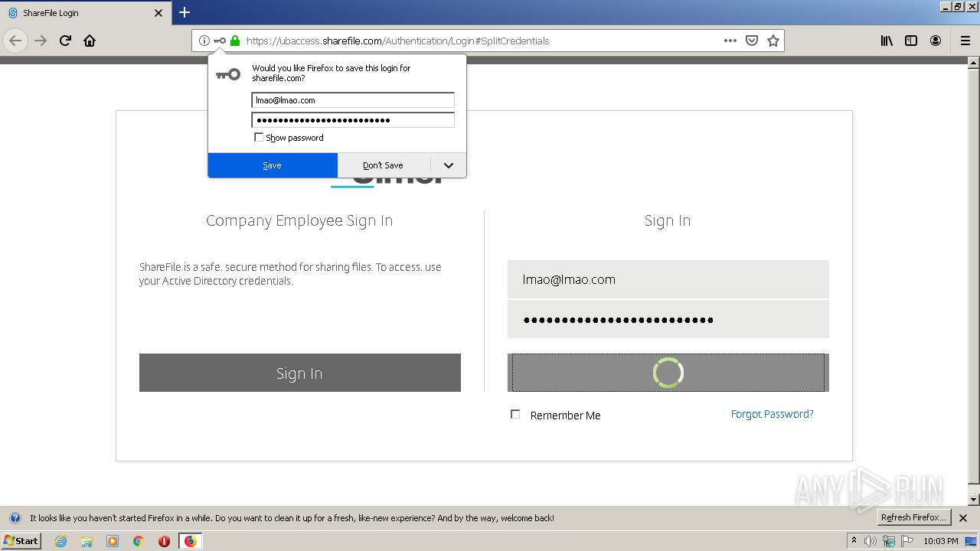Viewport: 980px width, 551px height.
Task: Open Action Center flag icon
Action: [906, 541]
